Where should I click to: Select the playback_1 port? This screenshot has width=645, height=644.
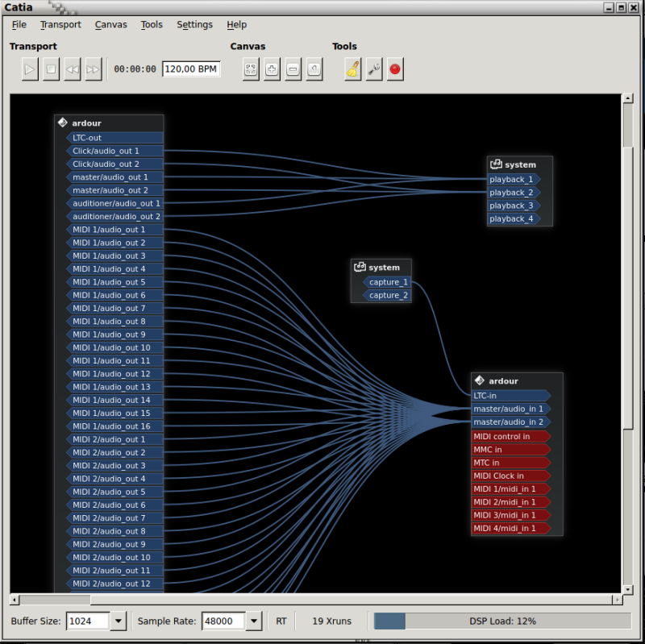tap(514, 179)
